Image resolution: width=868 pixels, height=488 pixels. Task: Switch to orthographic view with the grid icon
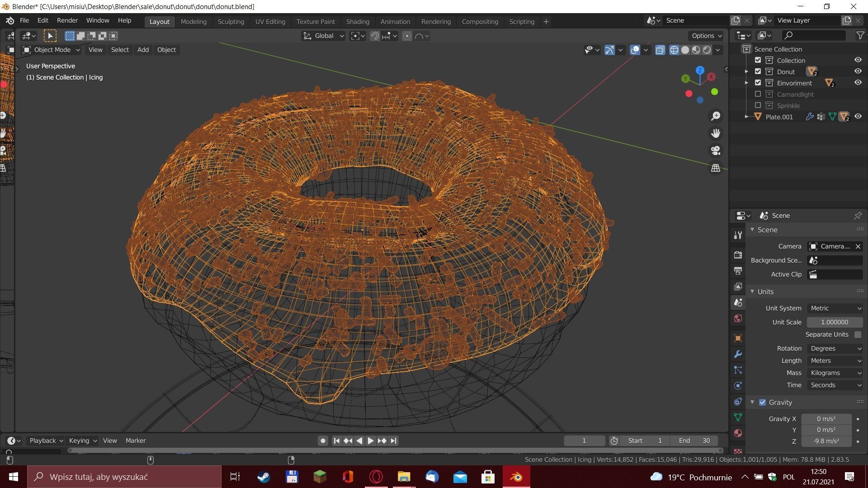(x=716, y=168)
